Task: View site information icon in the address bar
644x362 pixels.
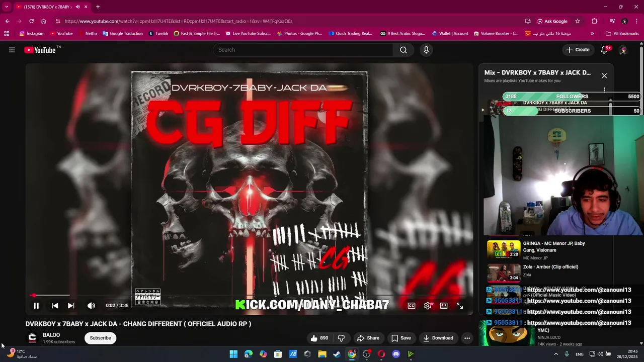Action: [58, 21]
